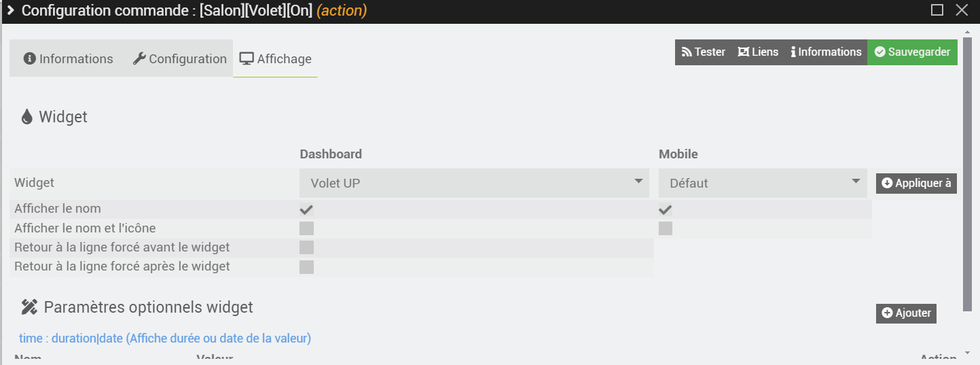
Task: Open the Mobile widget dropdown Défaut
Action: (763, 183)
